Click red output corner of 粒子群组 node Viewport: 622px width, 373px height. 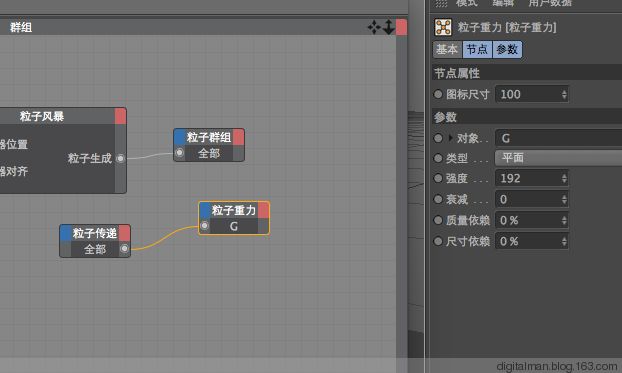point(238,137)
